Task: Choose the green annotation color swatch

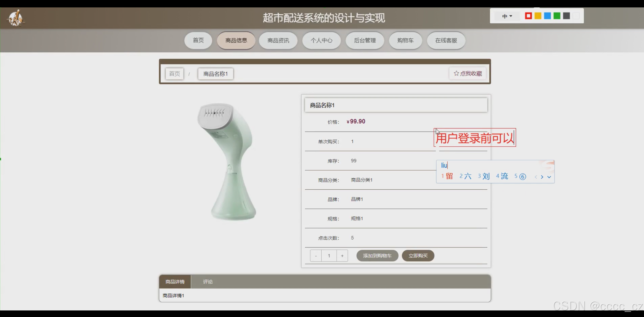Action: pyautogui.click(x=557, y=16)
